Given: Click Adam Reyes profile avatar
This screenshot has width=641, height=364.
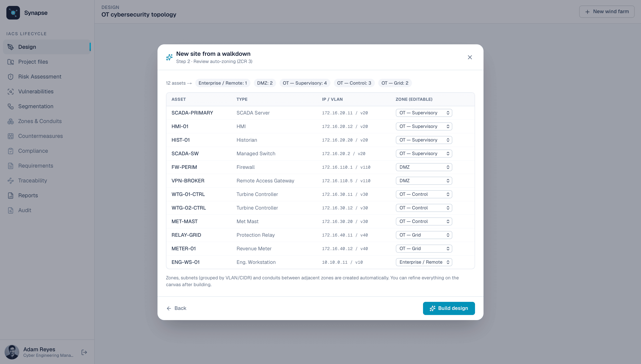Looking at the screenshot, I should [x=12, y=352].
